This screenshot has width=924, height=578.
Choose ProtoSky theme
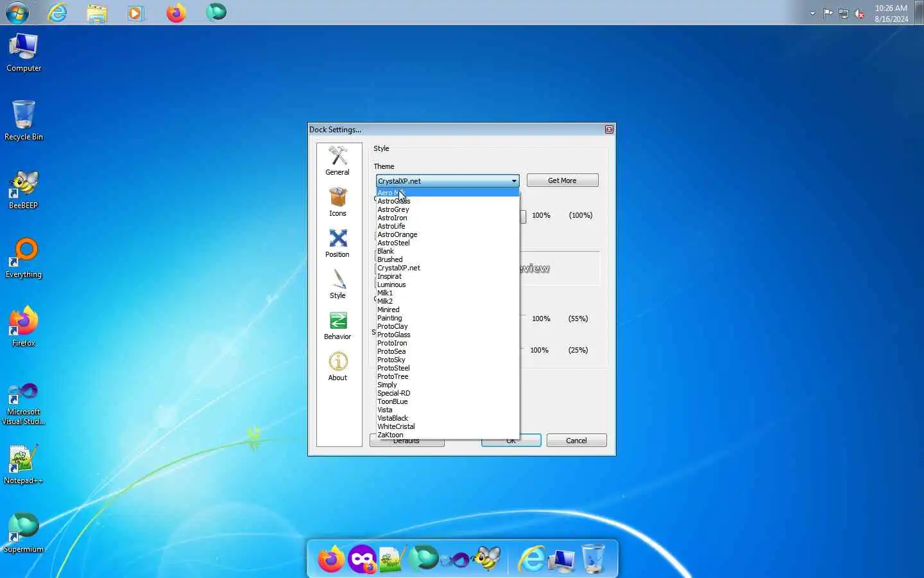(x=447, y=360)
